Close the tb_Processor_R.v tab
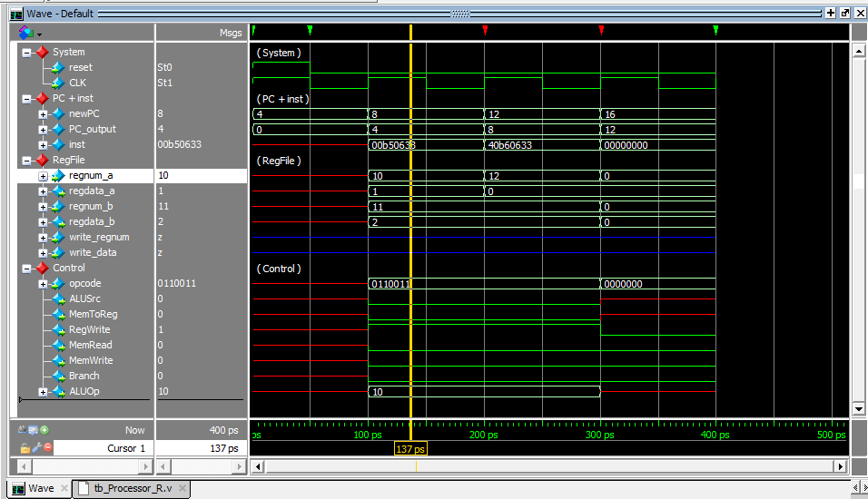 (182, 488)
